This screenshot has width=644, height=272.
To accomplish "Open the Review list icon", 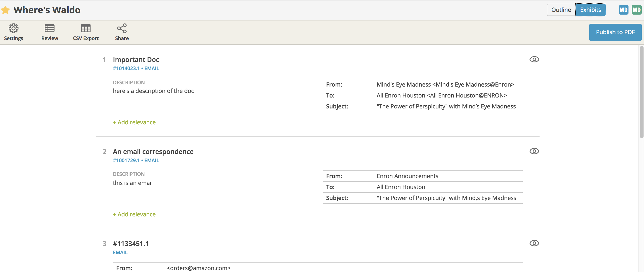I will (x=49, y=28).
